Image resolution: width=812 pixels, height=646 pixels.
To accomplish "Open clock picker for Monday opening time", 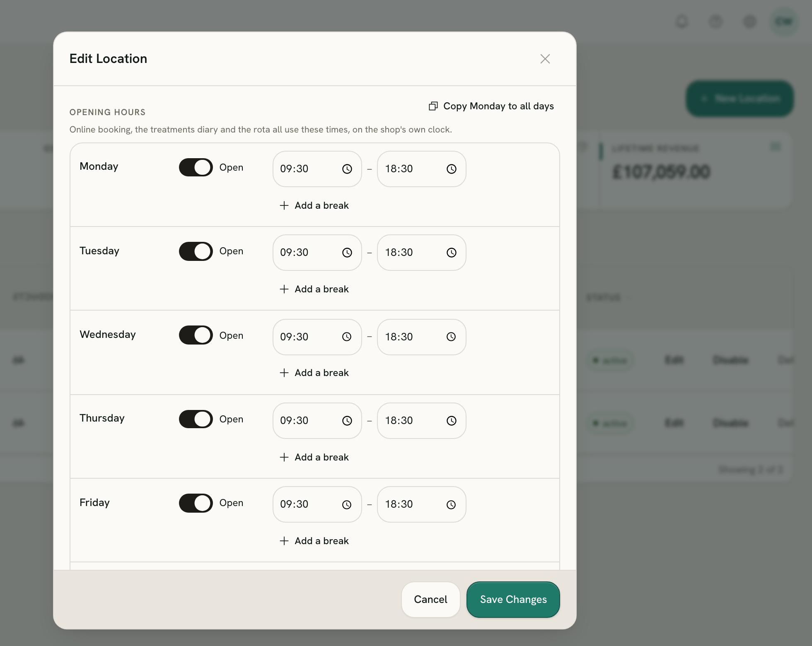I will click(347, 169).
